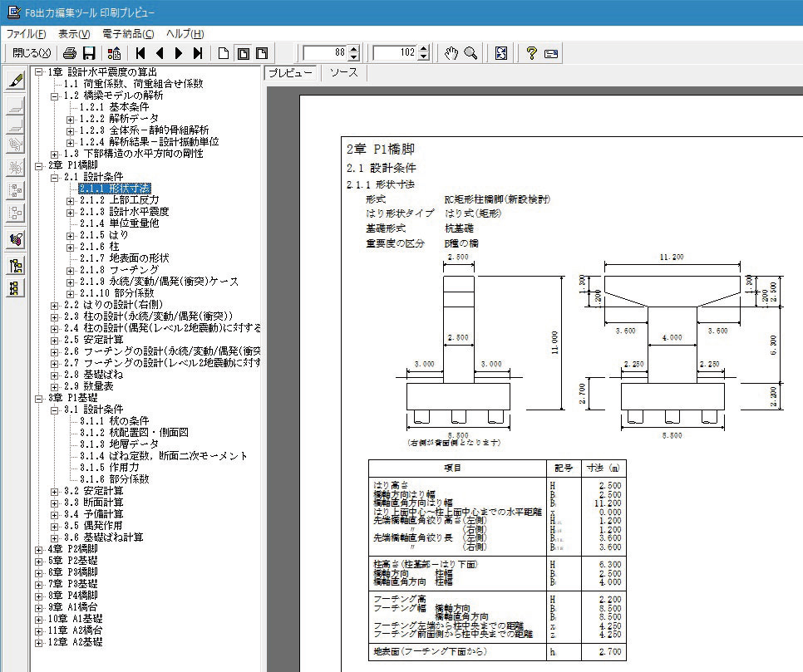Select 2.1.4 単位重量他 tree item

(119, 223)
